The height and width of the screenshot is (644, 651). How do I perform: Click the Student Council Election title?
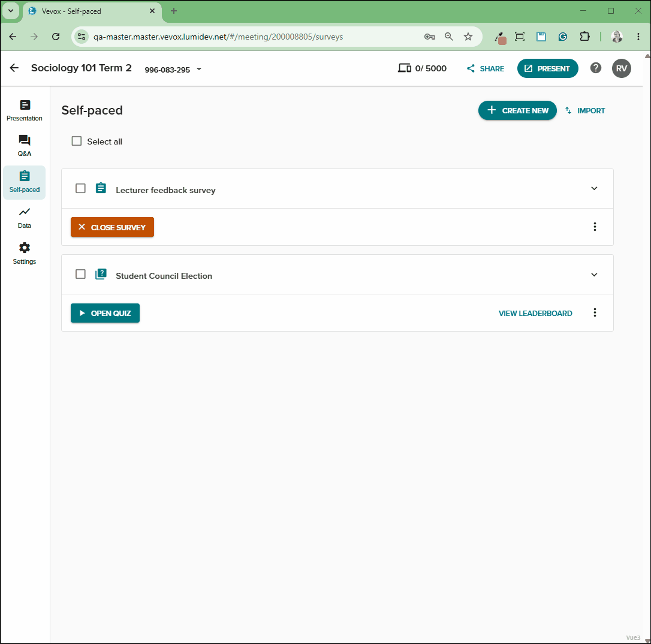[164, 276]
